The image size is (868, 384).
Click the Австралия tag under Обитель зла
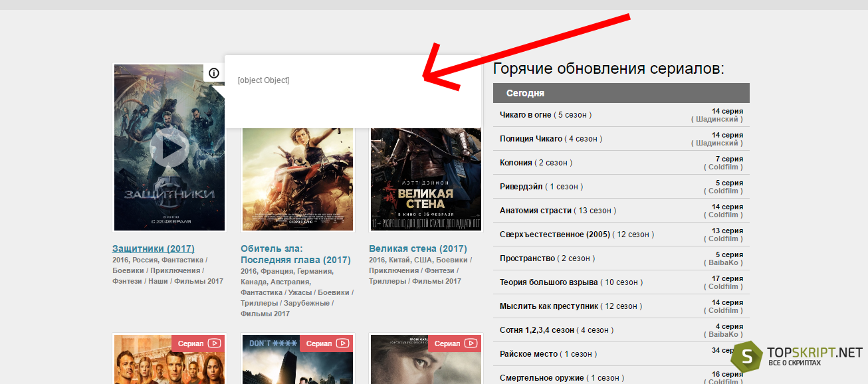[x=290, y=282]
